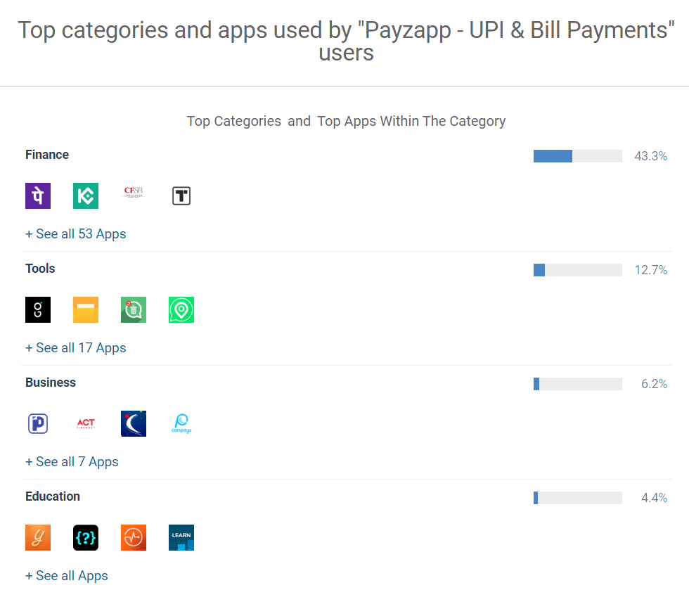689x616 pixels.
Task: Open the PhonePe app icon under Finance
Action: click(x=37, y=195)
